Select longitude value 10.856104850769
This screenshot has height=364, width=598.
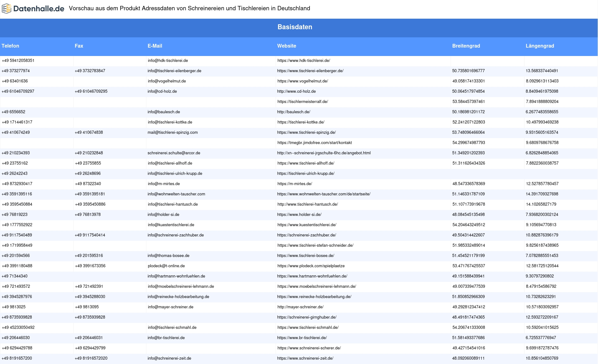click(x=542, y=358)
